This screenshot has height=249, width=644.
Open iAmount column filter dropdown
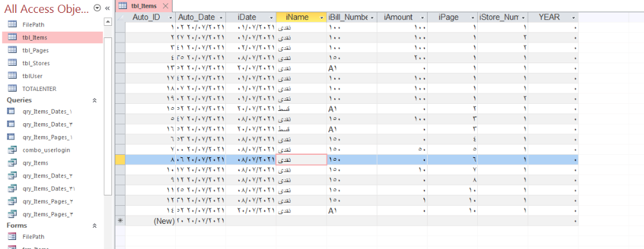coord(422,17)
